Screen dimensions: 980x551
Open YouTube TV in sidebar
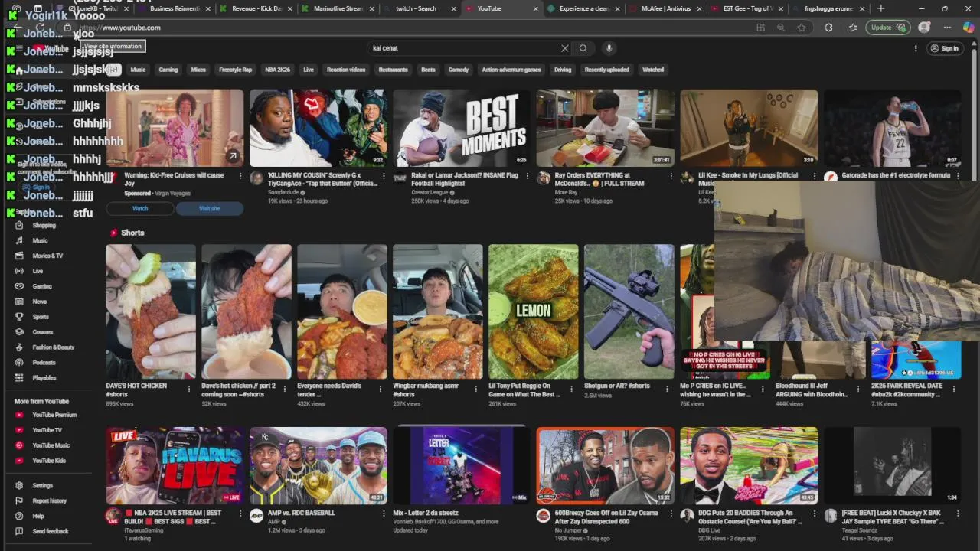(47, 430)
